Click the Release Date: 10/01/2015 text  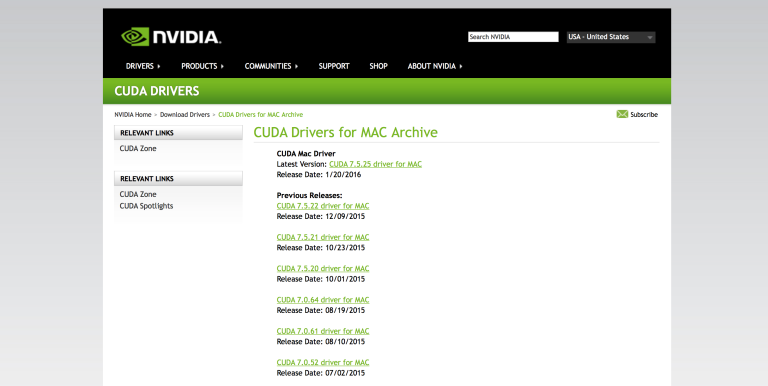click(321, 279)
